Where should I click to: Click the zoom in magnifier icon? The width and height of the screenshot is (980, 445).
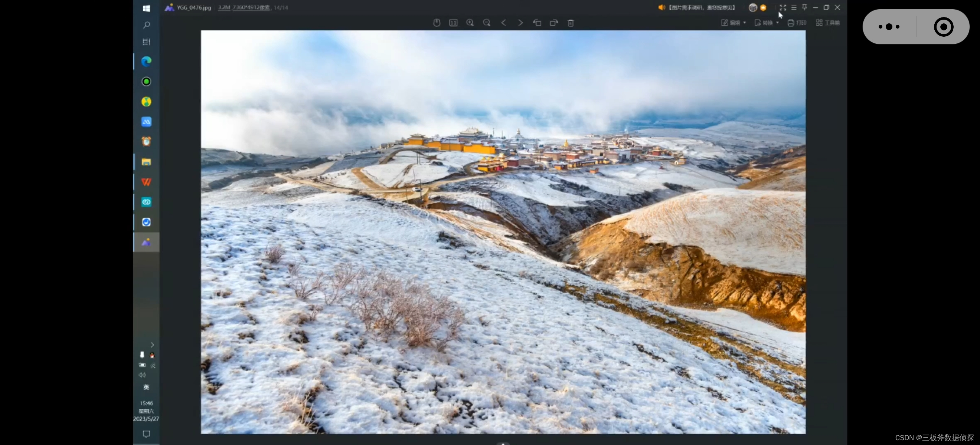click(470, 23)
